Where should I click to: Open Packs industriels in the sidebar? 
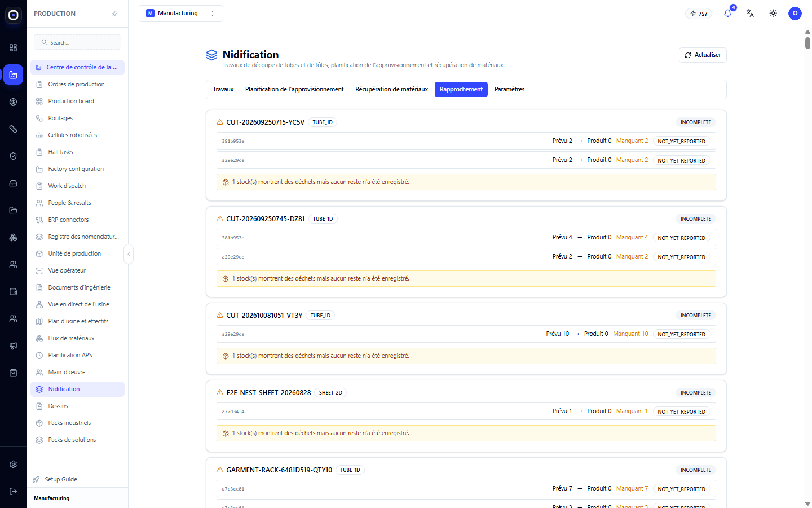point(77,423)
